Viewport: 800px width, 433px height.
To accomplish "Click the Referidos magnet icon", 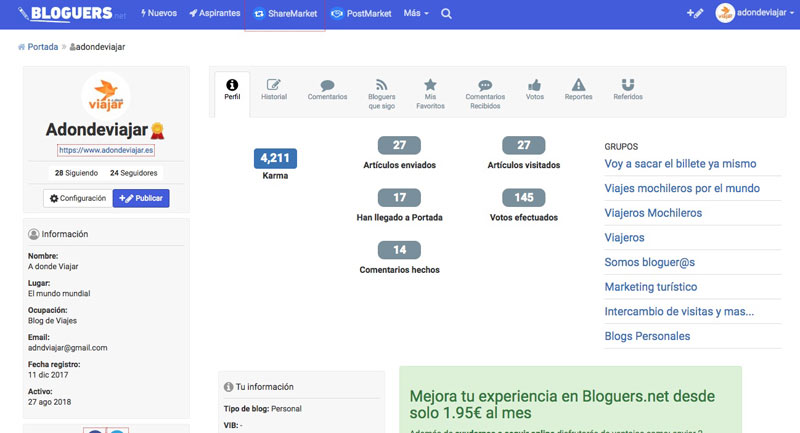I will click(x=628, y=85).
